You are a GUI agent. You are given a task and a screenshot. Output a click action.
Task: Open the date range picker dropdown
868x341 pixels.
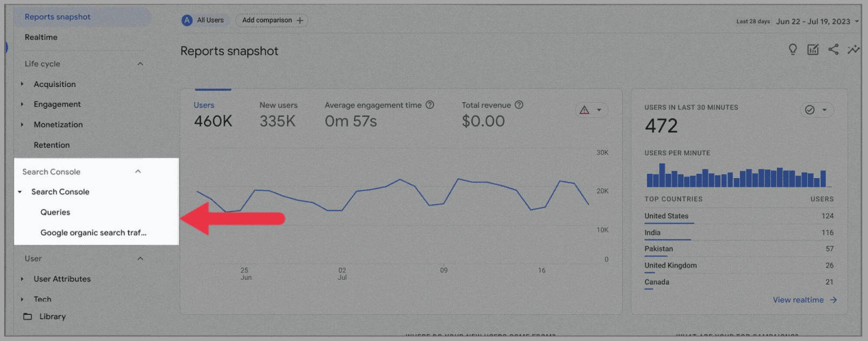816,22
